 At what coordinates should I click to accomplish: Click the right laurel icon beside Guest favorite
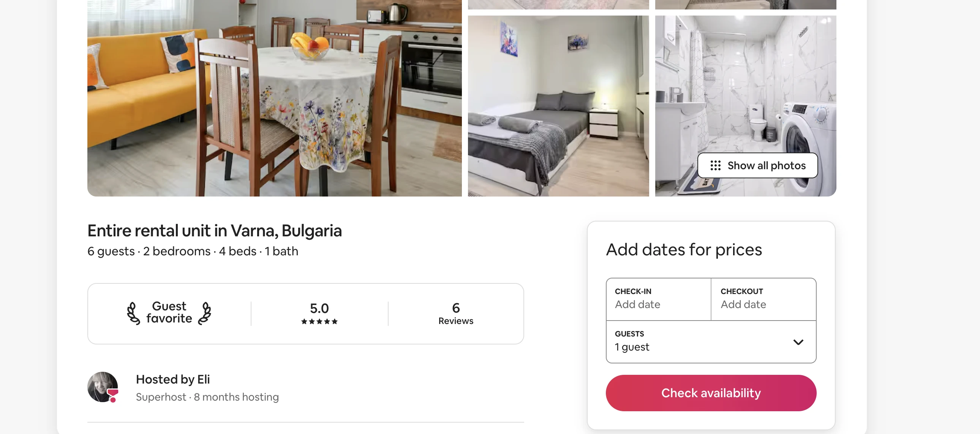coord(205,313)
